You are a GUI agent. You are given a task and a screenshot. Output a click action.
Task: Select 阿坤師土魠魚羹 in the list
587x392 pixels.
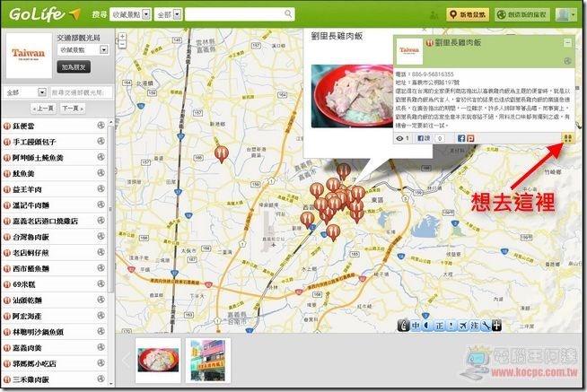pyautogui.click(x=38, y=158)
